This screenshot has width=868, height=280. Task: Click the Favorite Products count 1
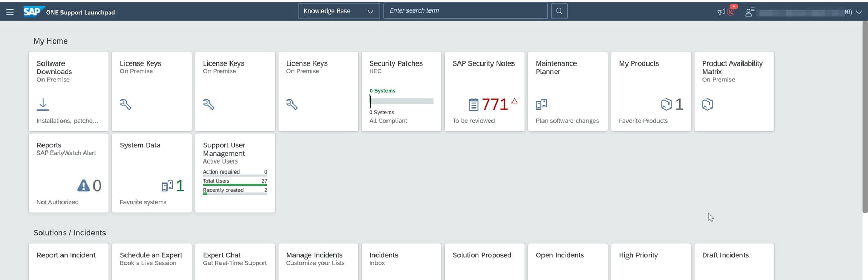pos(679,104)
